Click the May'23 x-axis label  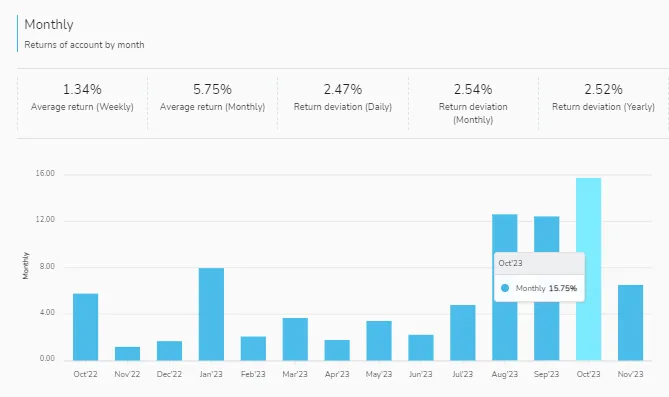pyautogui.click(x=379, y=374)
